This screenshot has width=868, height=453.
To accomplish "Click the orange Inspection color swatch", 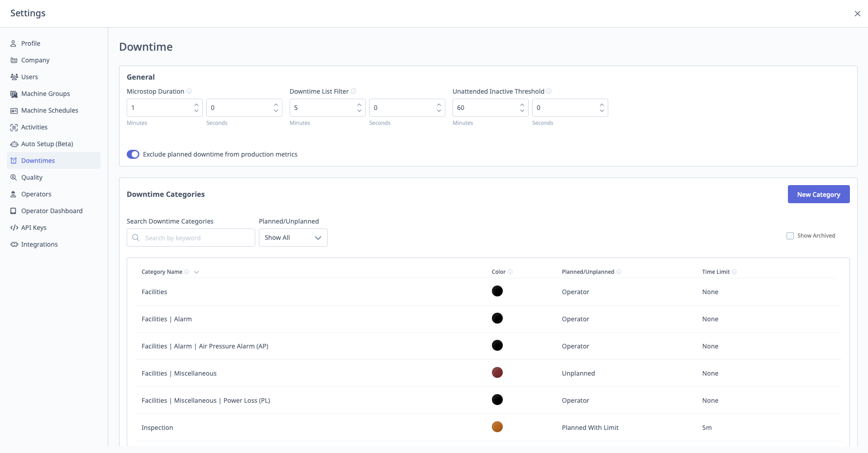I will 497,427.
